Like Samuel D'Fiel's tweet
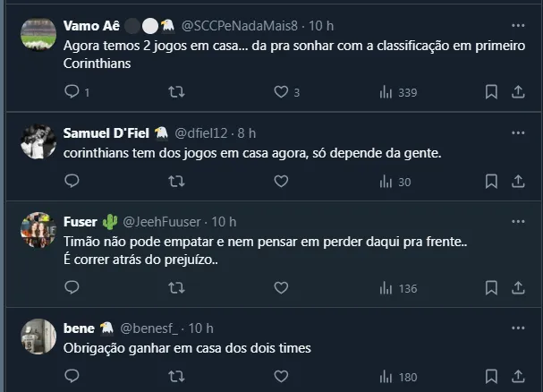543x392 pixels. (x=281, y=182)
